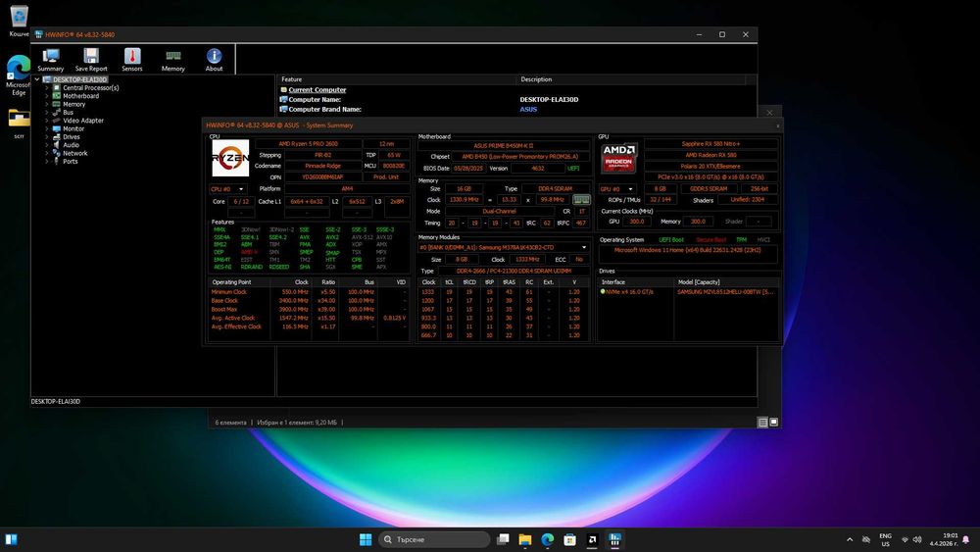Viewport: 980px width, 552px height.
Task: Open the scrr folder on desktop
Action: (x=19, y=124)
